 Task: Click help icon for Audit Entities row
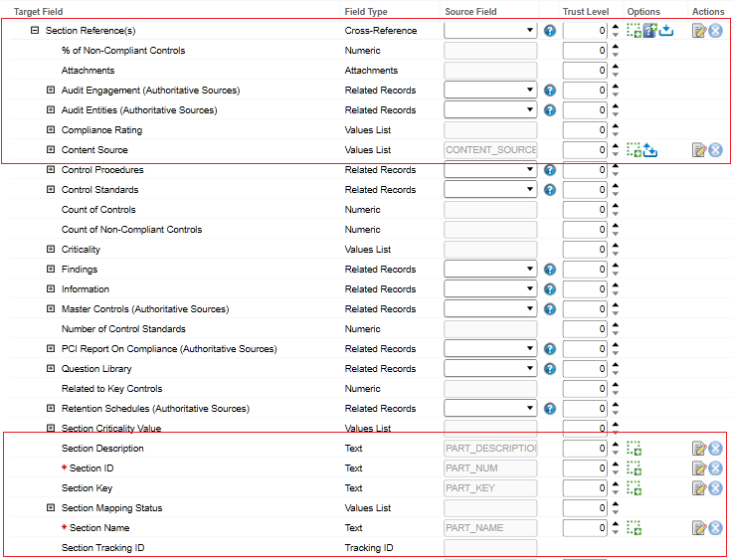point(550,110)
